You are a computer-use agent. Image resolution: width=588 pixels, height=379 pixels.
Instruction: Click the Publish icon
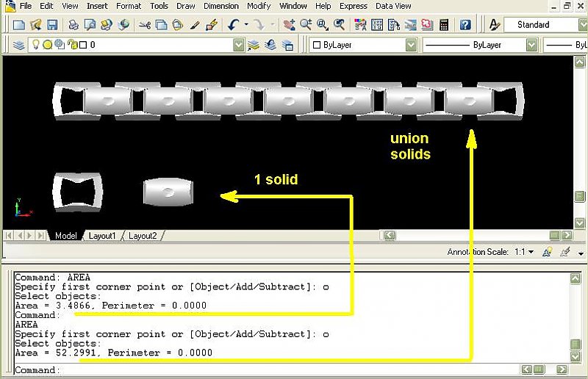[107, 25]
